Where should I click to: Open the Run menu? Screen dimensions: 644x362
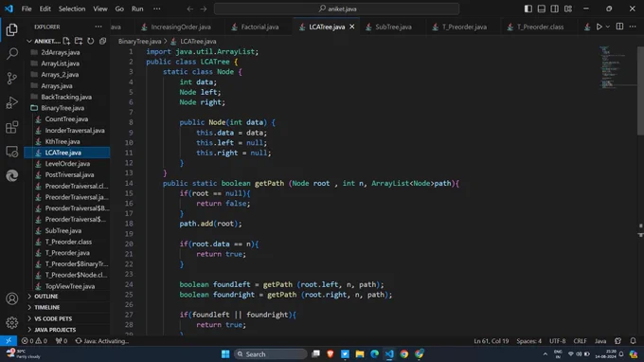tap(137, 9)
